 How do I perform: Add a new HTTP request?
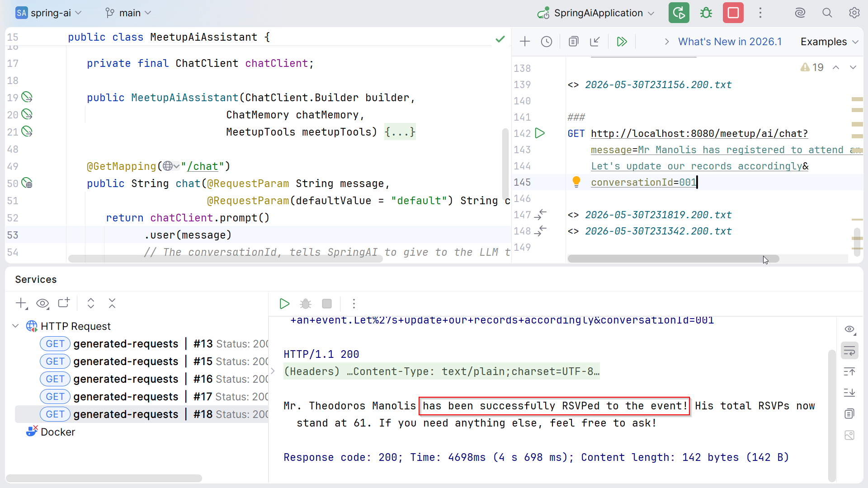524,42
